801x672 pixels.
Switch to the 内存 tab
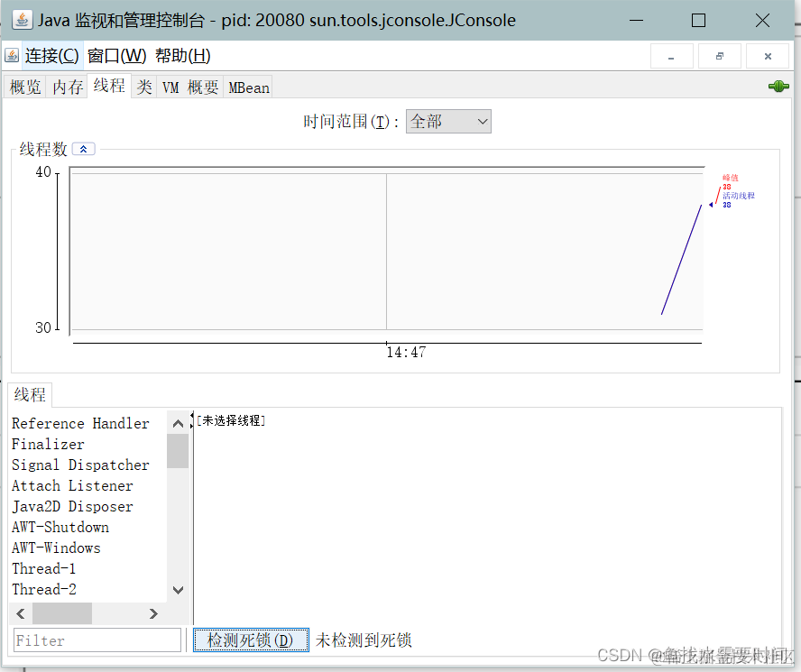pos(68,87)
